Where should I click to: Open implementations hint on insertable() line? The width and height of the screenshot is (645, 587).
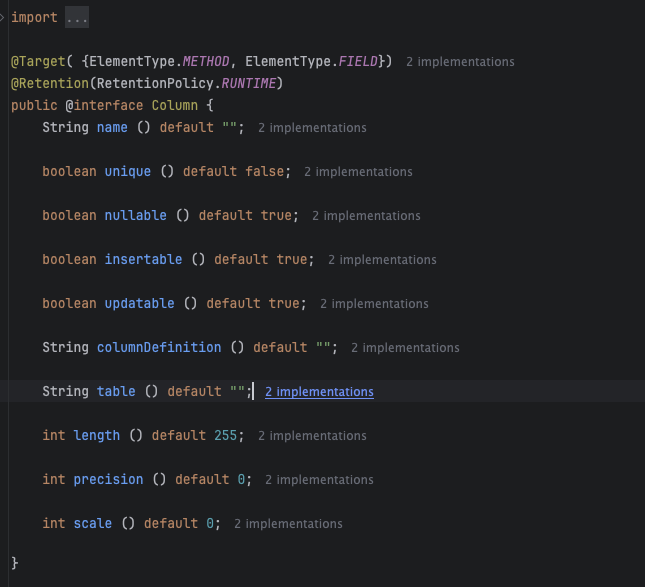click(382, 260)
